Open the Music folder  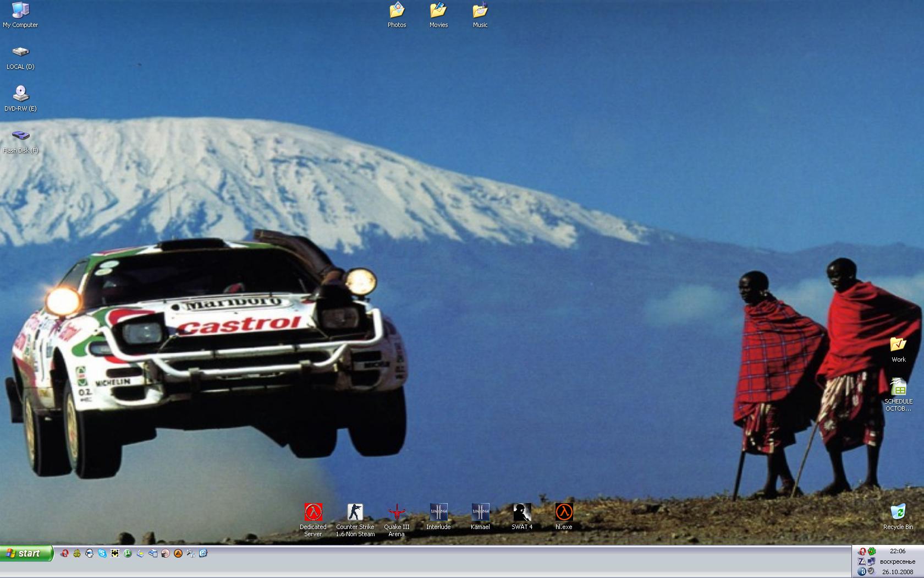(480, 15)
